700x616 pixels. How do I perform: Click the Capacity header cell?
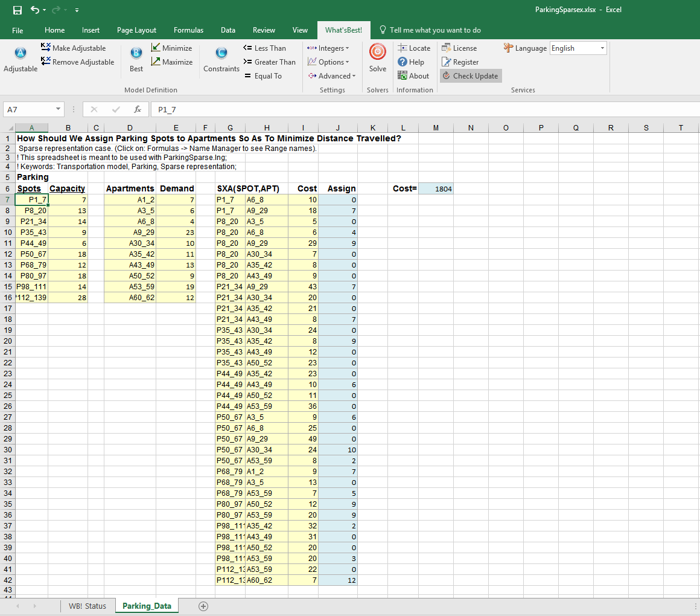tap(68, 188)
